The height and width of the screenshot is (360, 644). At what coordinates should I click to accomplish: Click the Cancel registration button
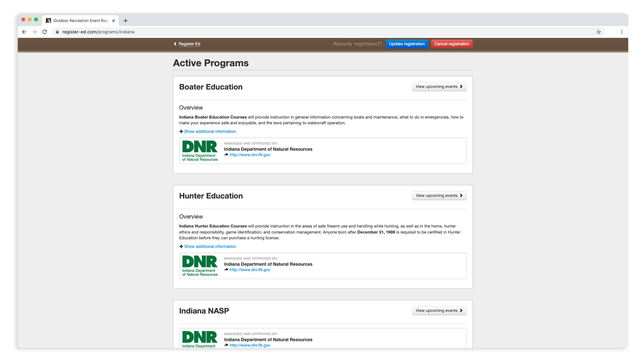[452, 44]
